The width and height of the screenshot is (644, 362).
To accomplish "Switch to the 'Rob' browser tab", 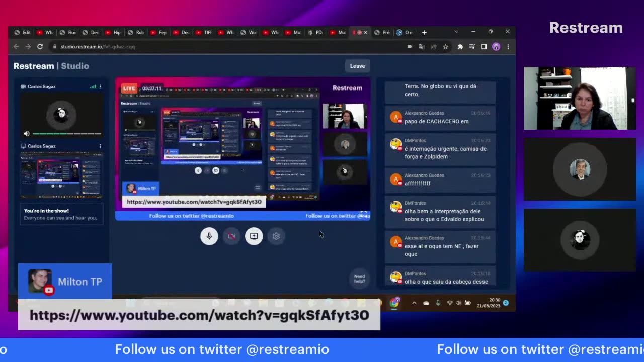I will pyautogui.click(x=136, y=33).
